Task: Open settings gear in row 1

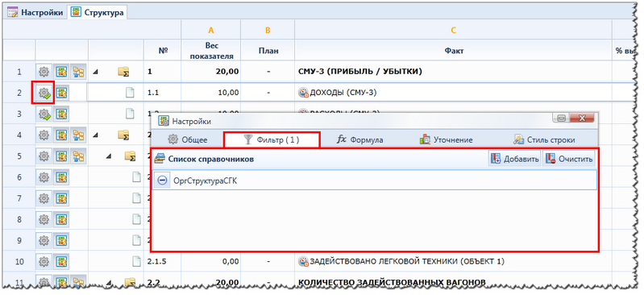Action: (44, 72)
